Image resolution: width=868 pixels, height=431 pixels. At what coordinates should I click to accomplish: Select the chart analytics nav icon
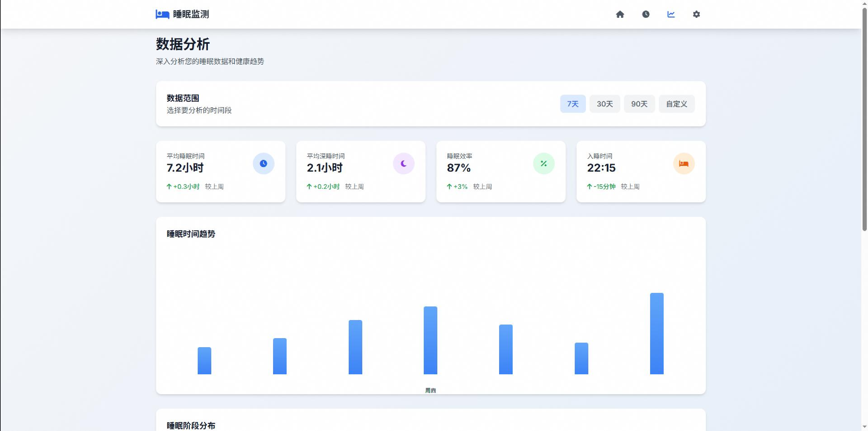click(671, 14)
